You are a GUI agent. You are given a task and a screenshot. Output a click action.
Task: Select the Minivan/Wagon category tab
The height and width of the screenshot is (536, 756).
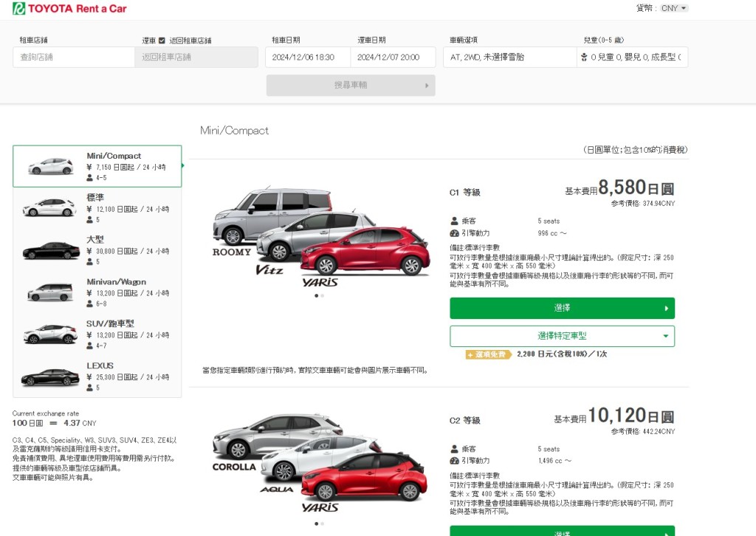click(x=97, y=292)
